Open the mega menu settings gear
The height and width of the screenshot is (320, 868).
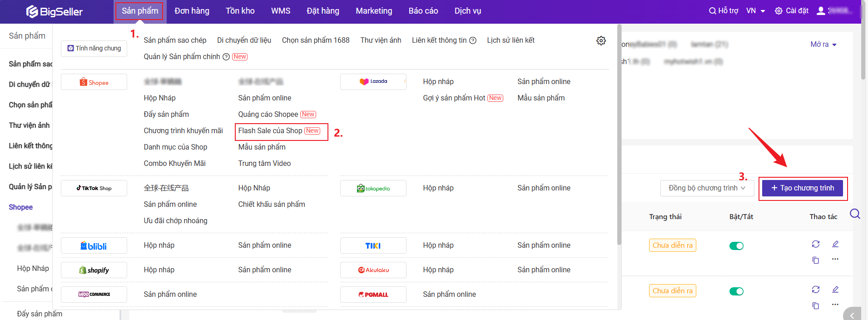tap(601, 40)
